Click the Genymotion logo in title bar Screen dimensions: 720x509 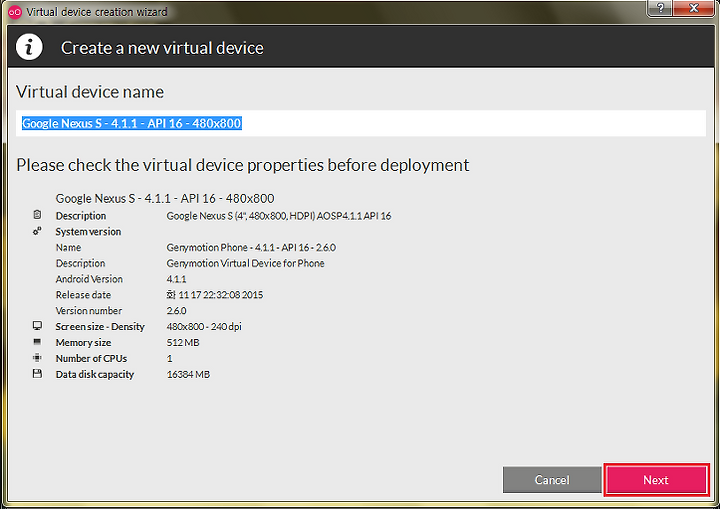(x=15, y=12)
